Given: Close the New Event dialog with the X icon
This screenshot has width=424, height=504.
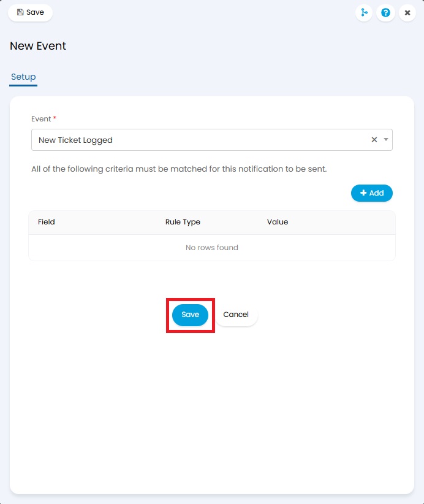Looking at the screenshot, I should click(407, 12).
